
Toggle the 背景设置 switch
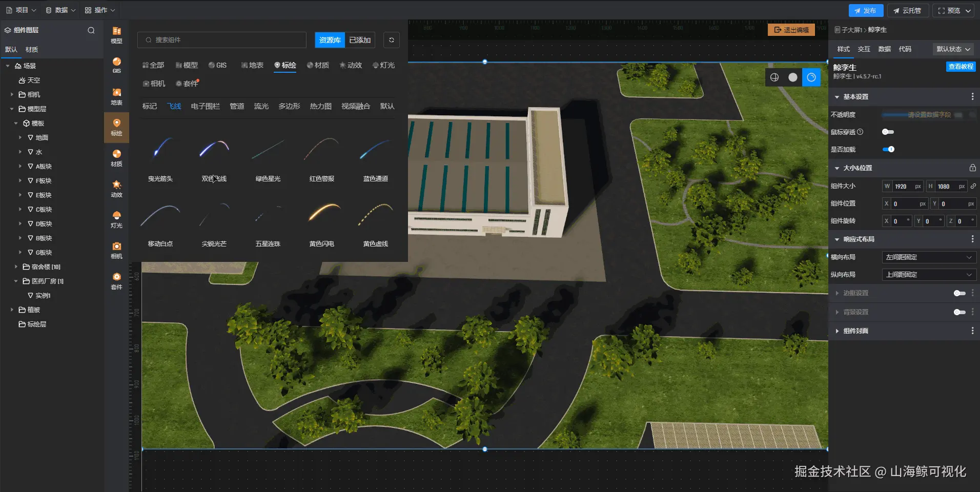pyautogui.click(x=959, y=312)
